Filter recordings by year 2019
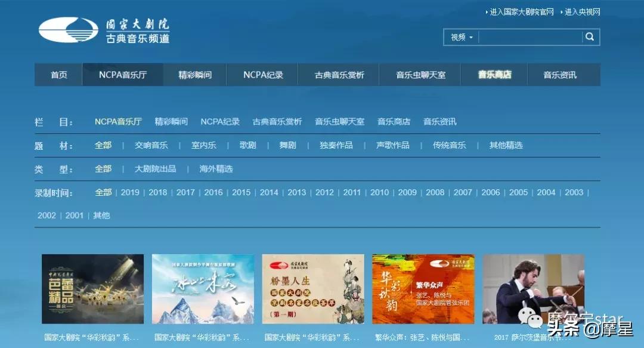The width and height of the screenshot is (644, 348). (130, 192)
